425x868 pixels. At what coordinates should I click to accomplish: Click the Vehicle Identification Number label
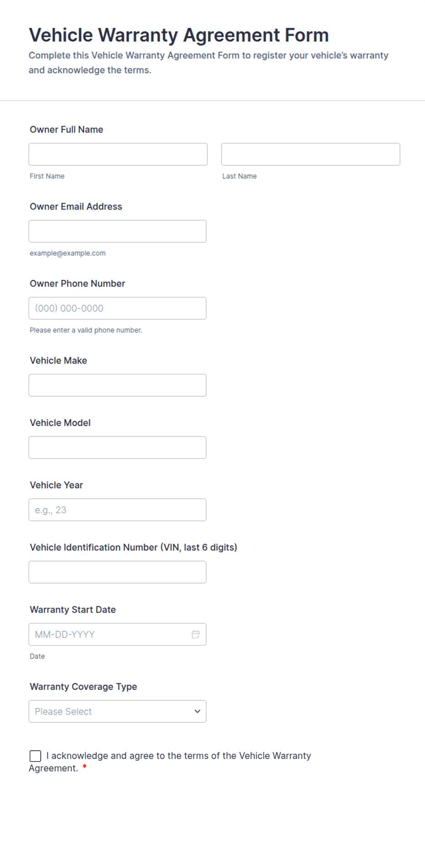point(133,547)
